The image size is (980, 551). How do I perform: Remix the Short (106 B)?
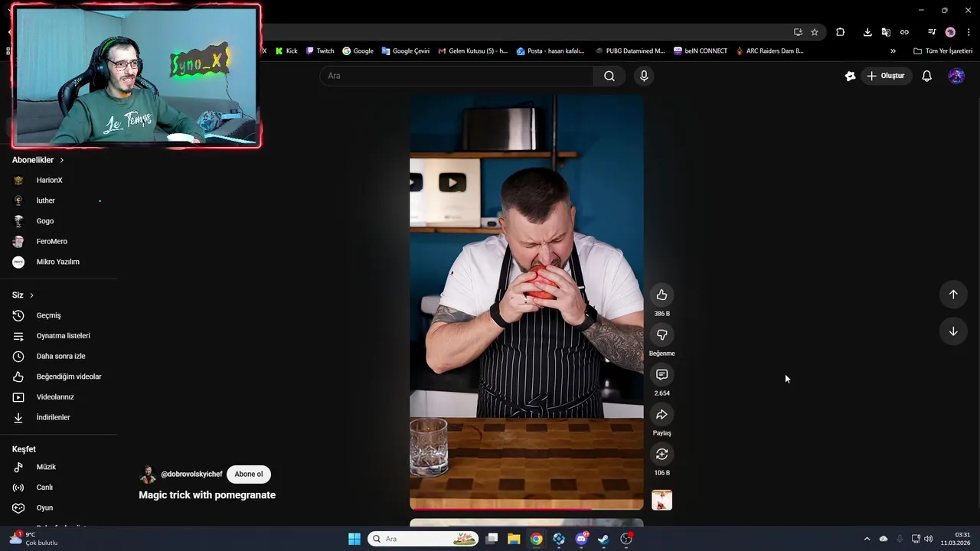point(661,454)
